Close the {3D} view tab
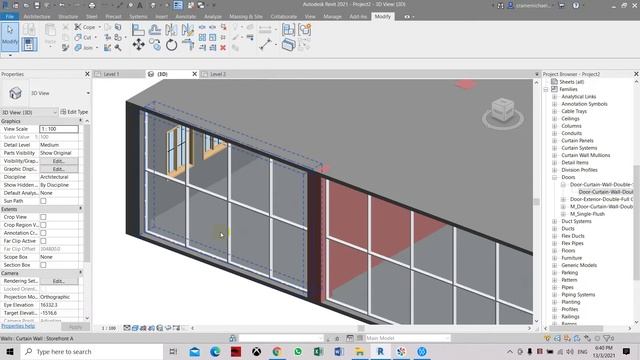640x360 pixels. pyautogui.click(x=194, y=74)
